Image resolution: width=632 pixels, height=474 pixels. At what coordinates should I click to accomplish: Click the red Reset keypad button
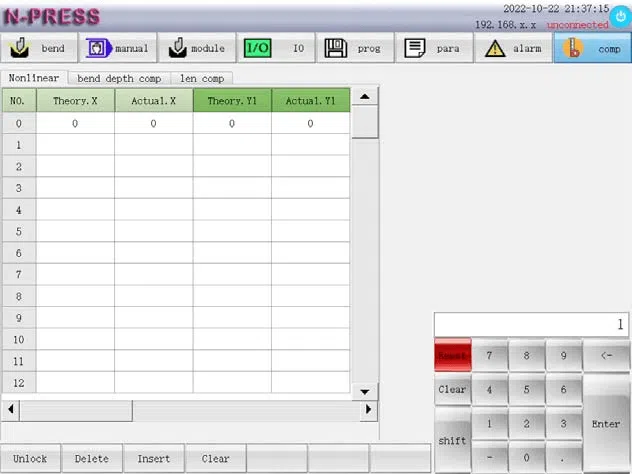[x=453, y=355]
